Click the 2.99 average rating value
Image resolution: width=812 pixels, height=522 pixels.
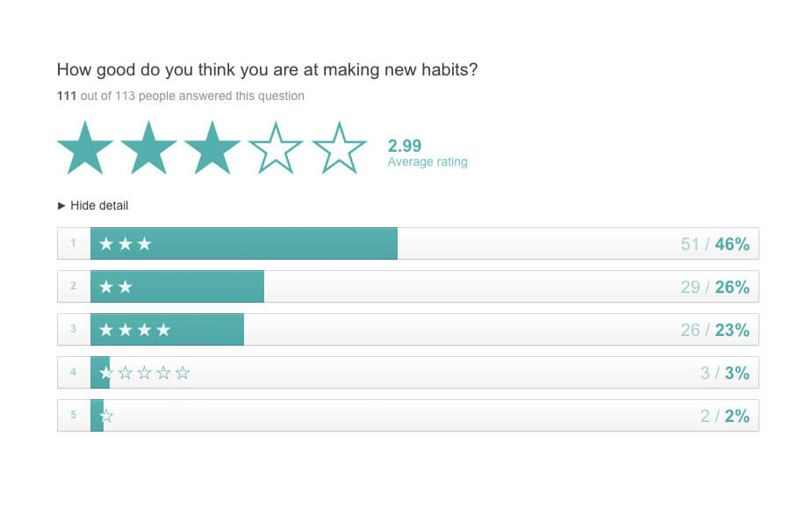pos(405,146)
